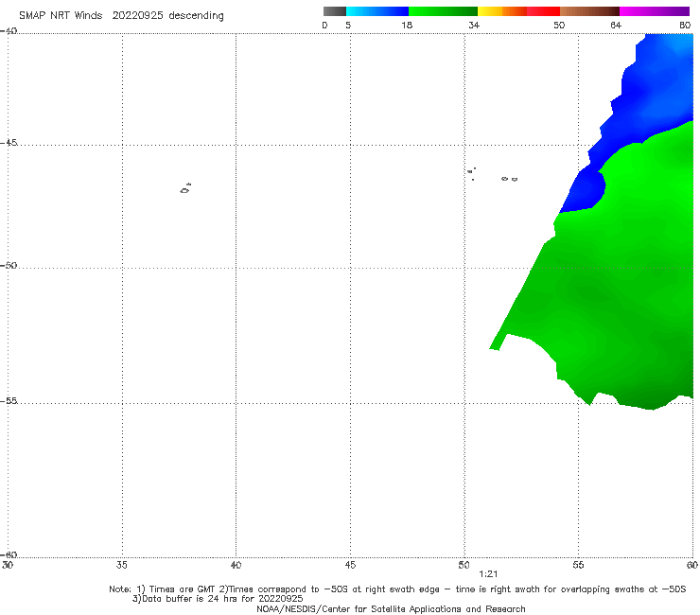The image size is (700, 615).
Task: Click the "SMAP NRT Winds" title text
Action: (x=61, y=15)
